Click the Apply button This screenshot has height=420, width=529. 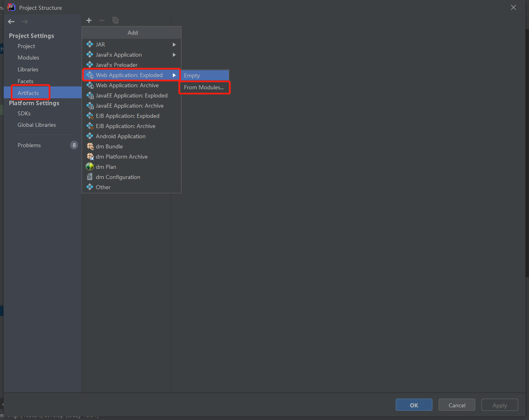(x=500, y=405)
